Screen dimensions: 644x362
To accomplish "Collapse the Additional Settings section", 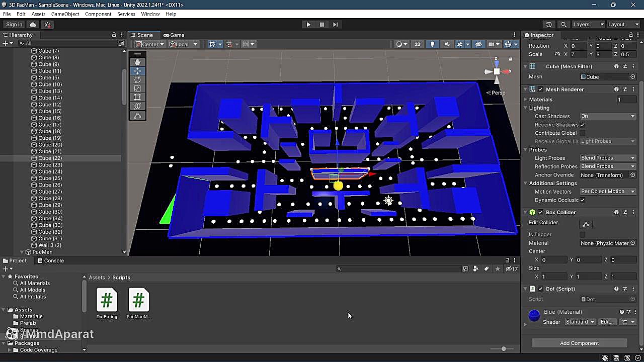I will pyautogui.click(x=525, y=183).
